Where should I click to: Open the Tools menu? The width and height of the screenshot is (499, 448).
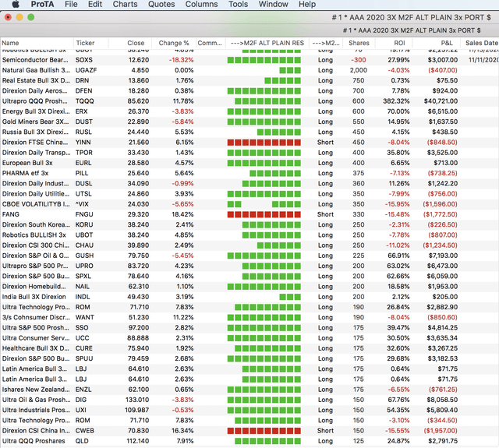(238, 4)
